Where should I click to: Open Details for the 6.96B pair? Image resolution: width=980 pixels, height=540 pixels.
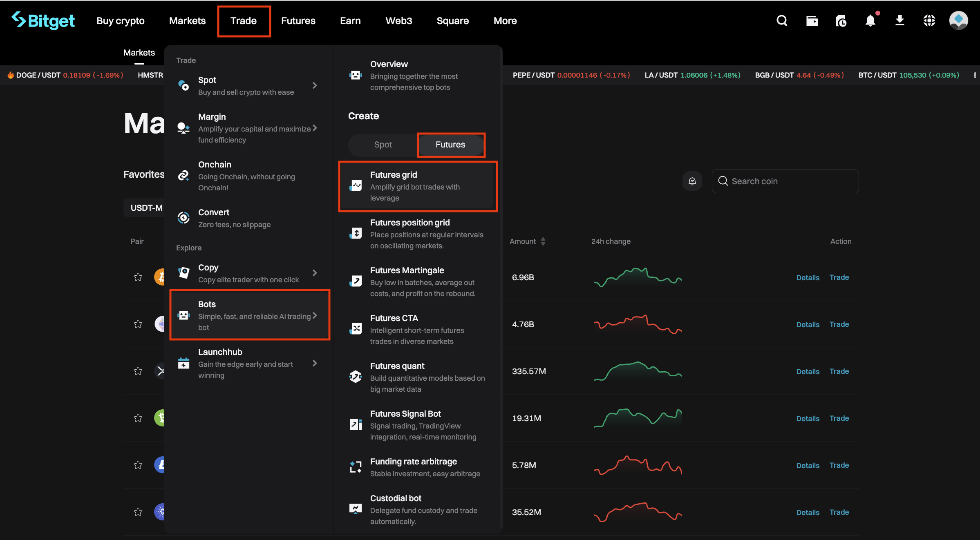[808, 277]
